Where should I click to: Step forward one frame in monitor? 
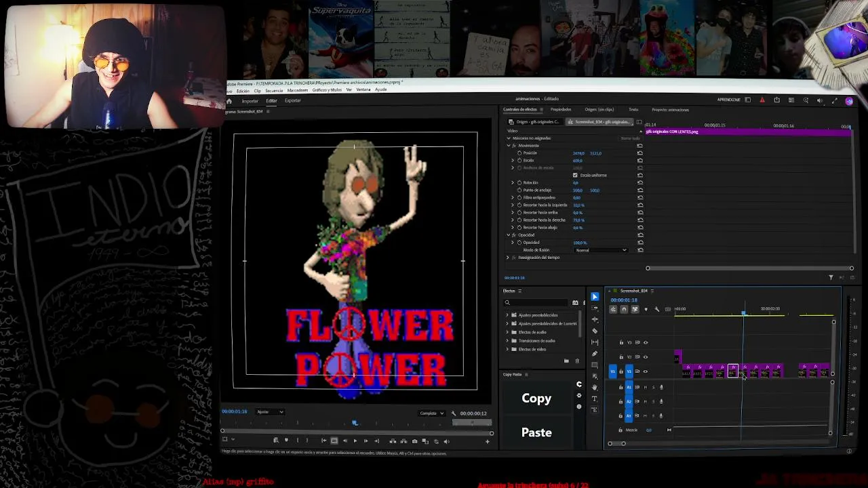click(366, 441)
